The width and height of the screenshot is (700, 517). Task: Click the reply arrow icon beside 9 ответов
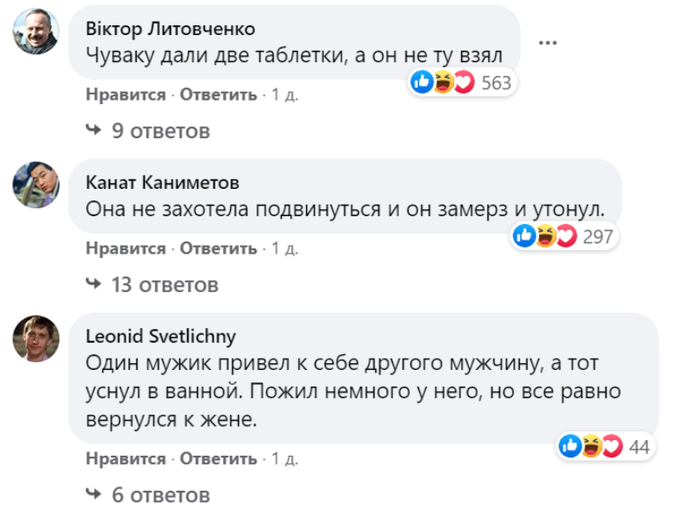pyautogui.click(x=93, y=130)
